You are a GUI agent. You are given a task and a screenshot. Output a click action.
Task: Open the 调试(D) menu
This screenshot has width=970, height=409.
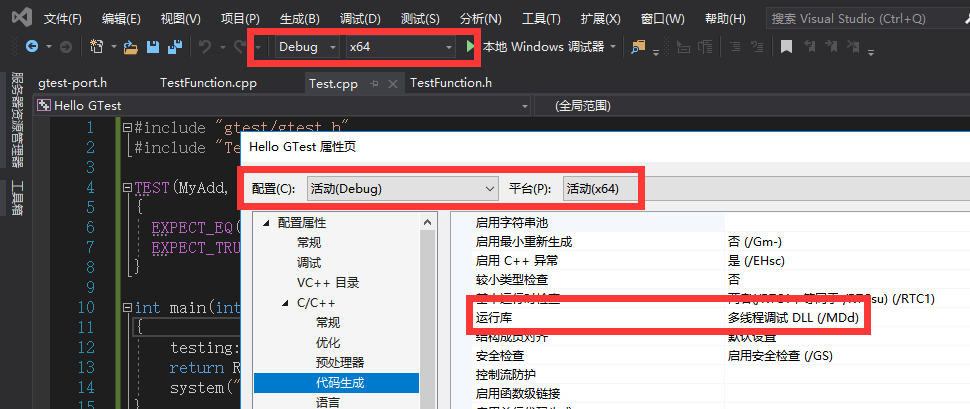point(360,19)
